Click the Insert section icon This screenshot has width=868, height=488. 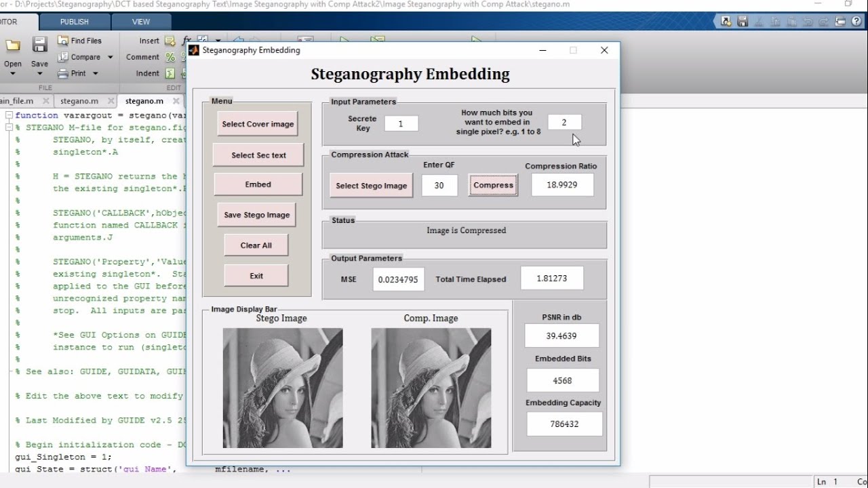[x=170, y=41]
